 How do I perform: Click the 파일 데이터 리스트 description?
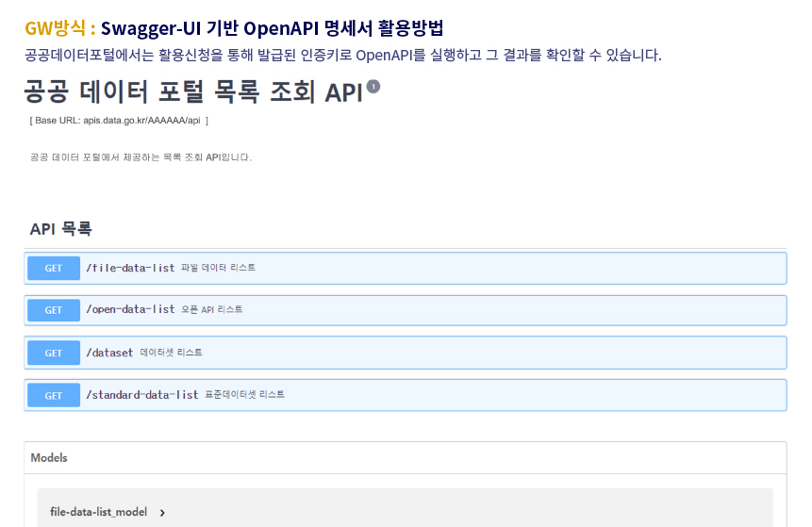(218, 268)
